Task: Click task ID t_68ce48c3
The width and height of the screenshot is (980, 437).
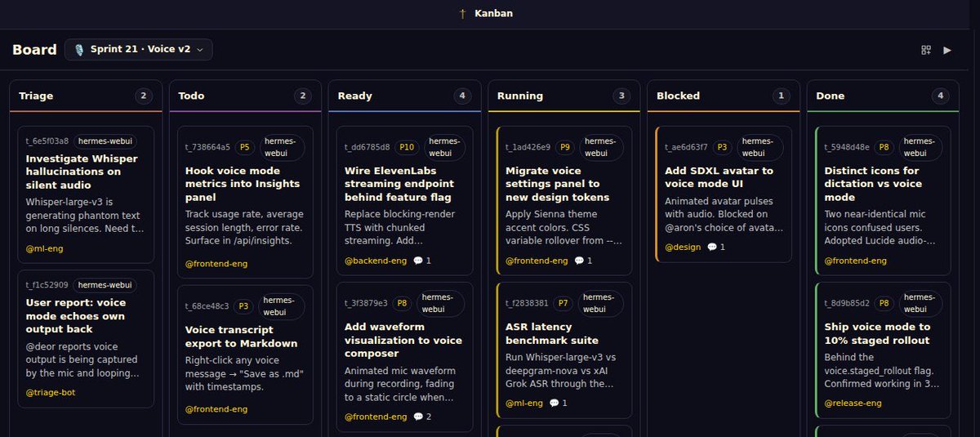Action: tap(207, 305)
